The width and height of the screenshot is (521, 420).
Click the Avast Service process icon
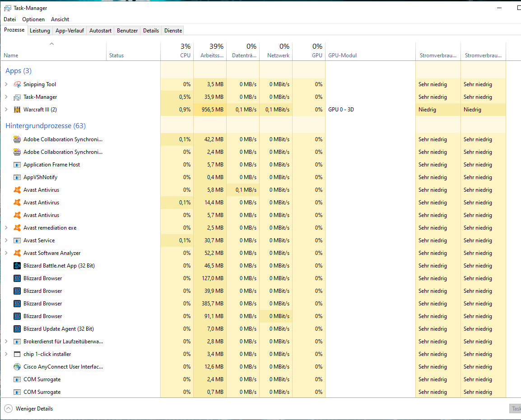tap(17, 240)
